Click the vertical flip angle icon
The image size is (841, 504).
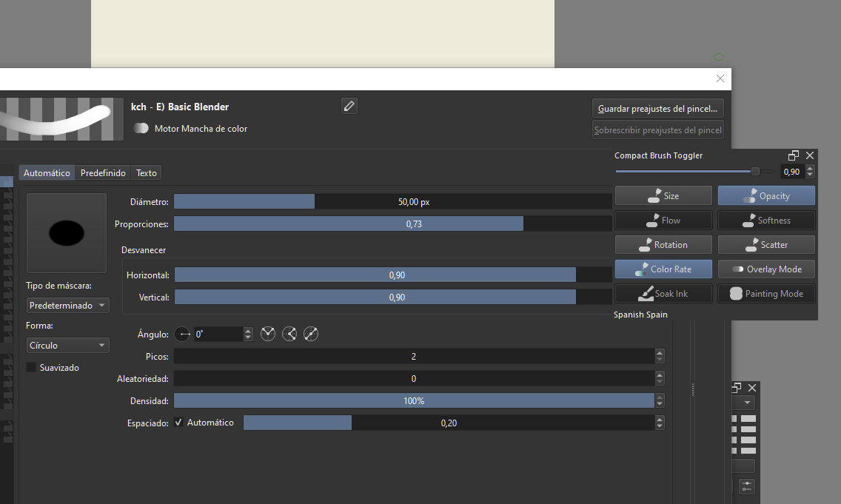(289, 335)
